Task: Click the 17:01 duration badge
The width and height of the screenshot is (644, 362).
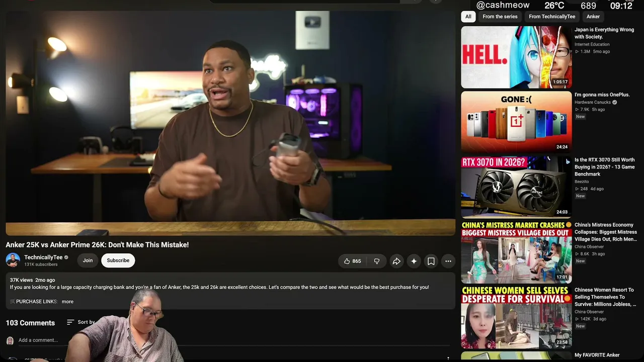Action: 562,277
